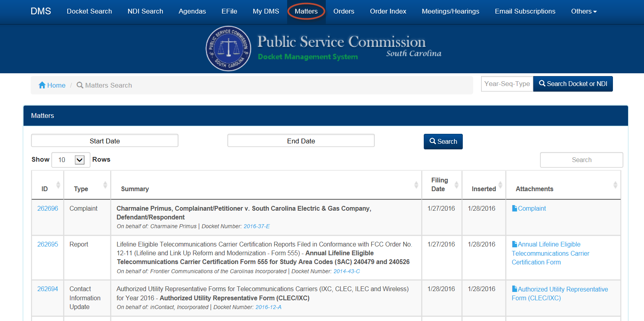Sort by Inserted column arrows
Viewport: 644px width, 321px height.
500,185
